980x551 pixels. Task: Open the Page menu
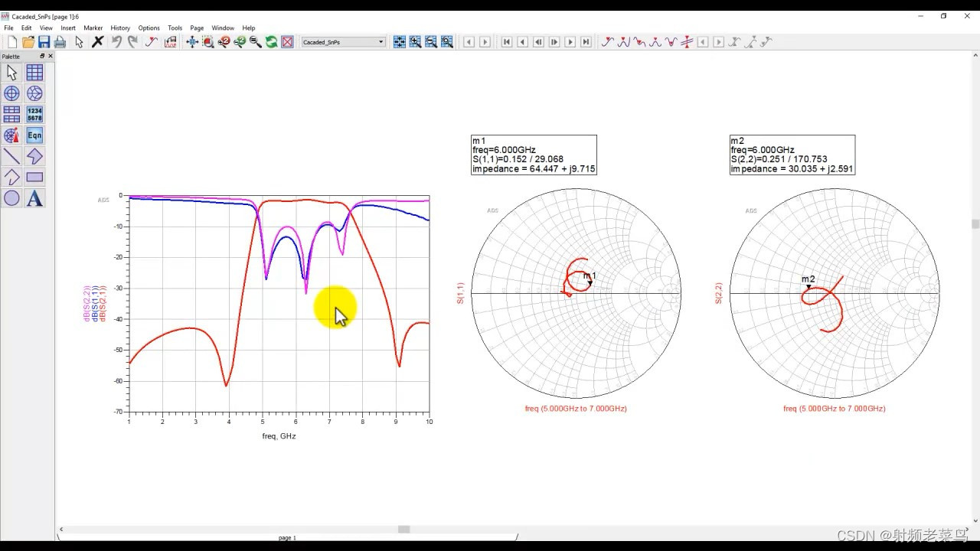coord(197,28)
